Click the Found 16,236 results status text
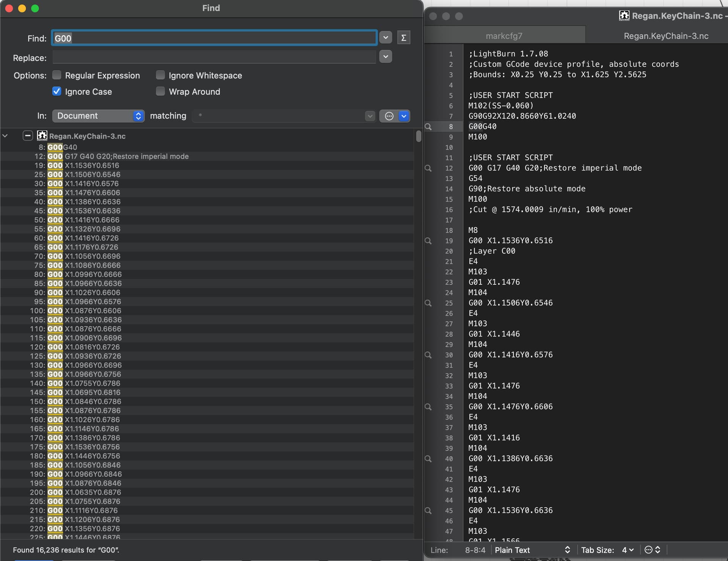The width and height of the screenshot is (728, 561). (66, 550)
